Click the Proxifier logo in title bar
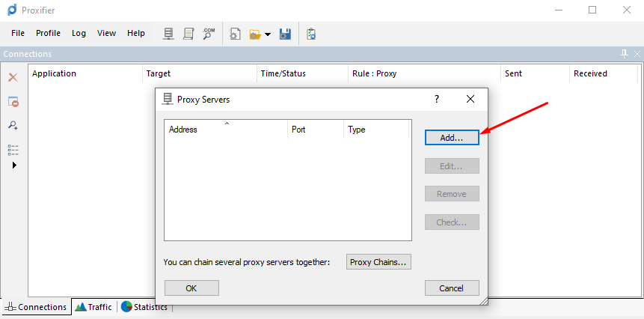 point(12,10)
